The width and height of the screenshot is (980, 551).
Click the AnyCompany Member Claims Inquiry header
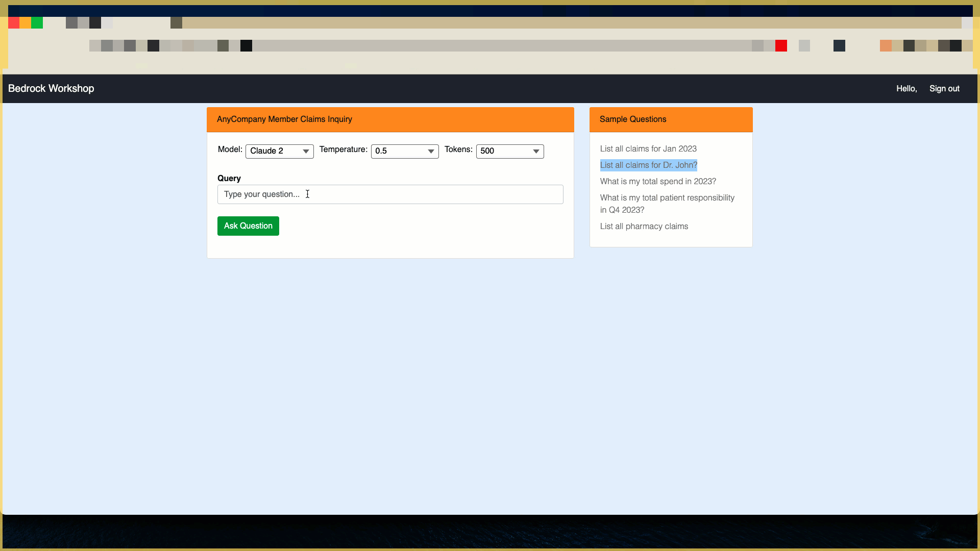pos(284,119)
